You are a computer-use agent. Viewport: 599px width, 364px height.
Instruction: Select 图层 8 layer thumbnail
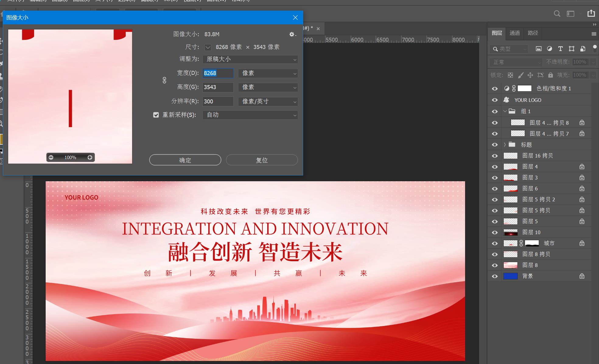510,265
